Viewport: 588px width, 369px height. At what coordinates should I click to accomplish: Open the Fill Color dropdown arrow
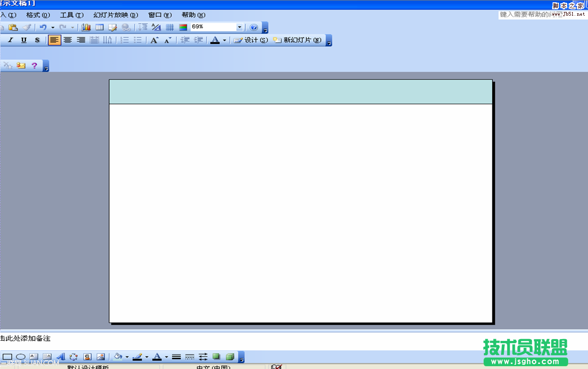pyautogui.click(x=127, y=357)
